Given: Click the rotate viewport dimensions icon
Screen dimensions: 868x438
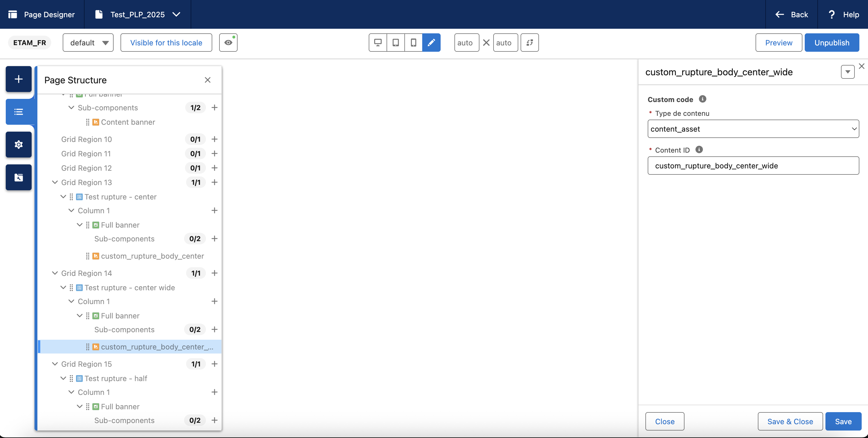Looking at the screenshot, I should (x=529, y=43).
